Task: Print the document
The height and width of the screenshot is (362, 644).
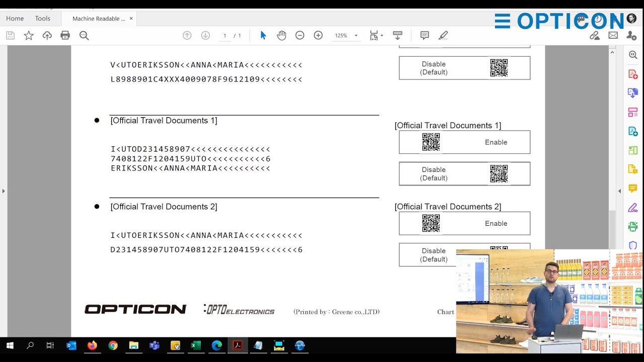Action: 65,35
